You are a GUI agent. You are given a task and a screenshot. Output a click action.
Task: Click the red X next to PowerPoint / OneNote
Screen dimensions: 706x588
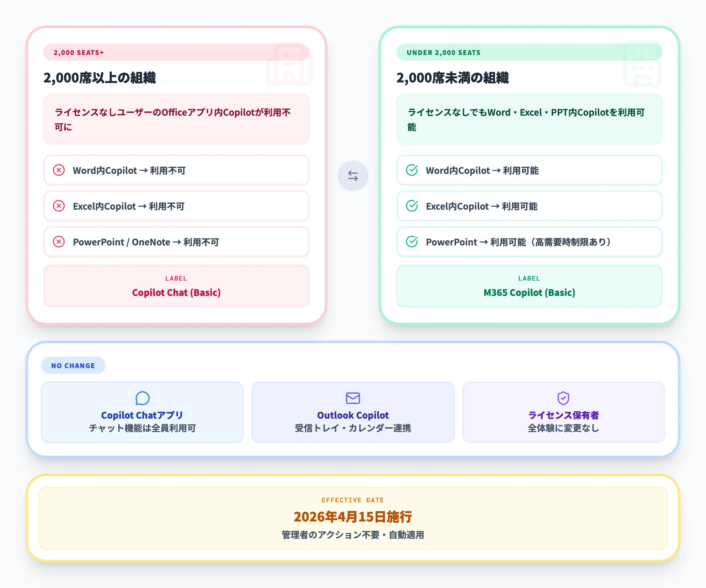pos(59,242)
